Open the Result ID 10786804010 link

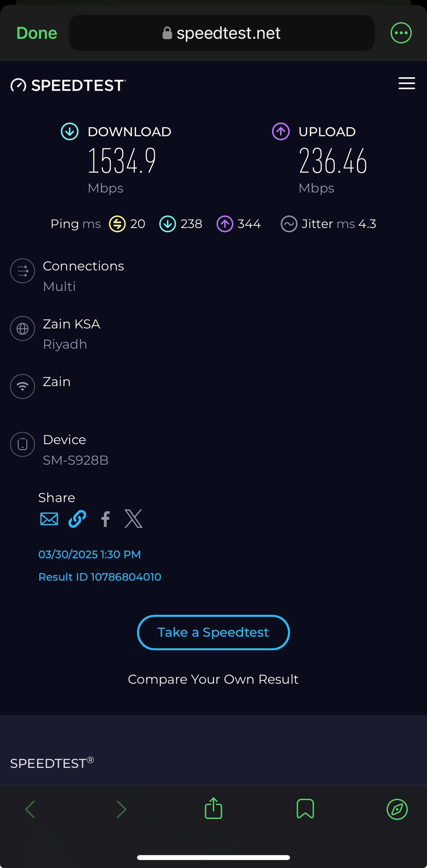pyautogui.click(x=100, y=577)
